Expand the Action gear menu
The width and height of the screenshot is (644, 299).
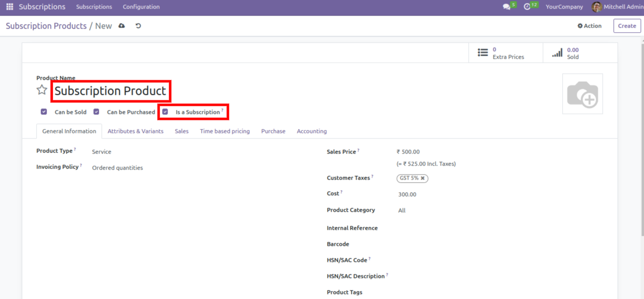point(589,26)
